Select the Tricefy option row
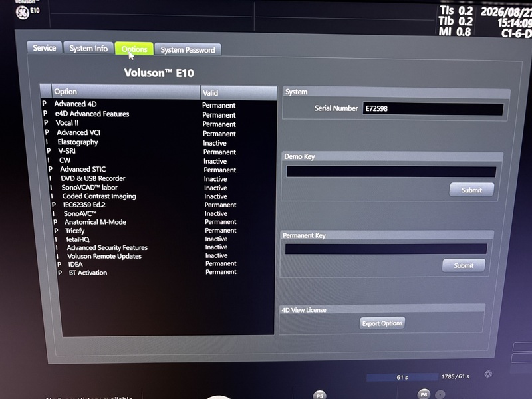The height and width of the screenshot is (399, 532). 164,231
